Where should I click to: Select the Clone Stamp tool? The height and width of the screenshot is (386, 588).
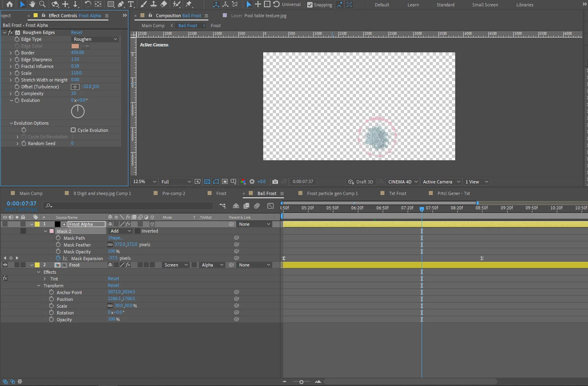coord(153,4)
